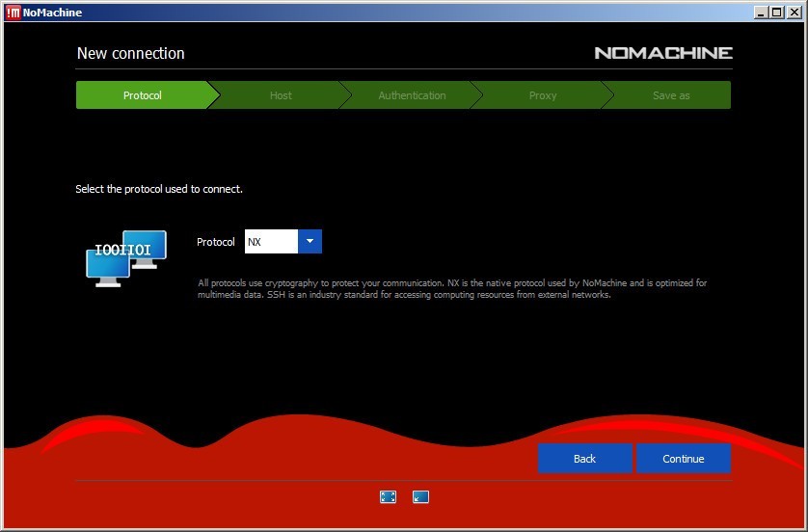
Task: Go to the Authentication step
Action: pyautogui.click(x=412, y=95)
